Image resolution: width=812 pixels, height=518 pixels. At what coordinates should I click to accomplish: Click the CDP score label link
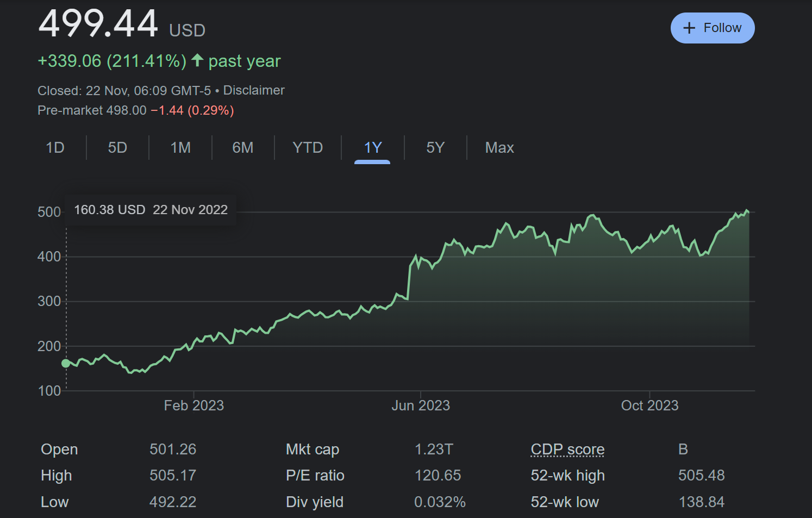(x=567, y=450)
